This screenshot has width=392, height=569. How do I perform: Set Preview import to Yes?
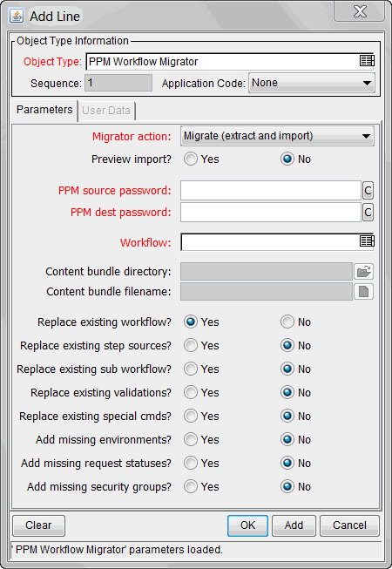[x=191, y=159]
